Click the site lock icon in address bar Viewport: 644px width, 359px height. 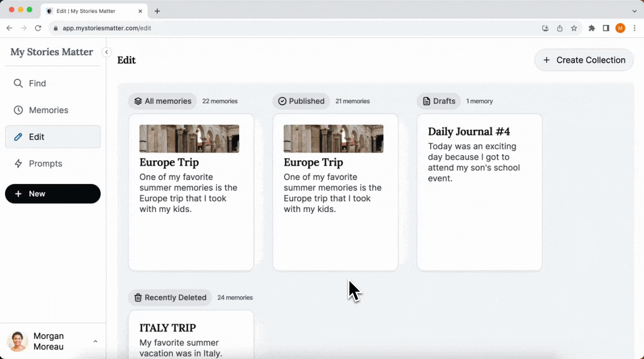(x=55, y=28)
